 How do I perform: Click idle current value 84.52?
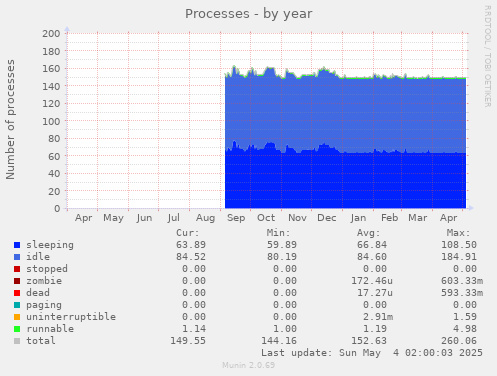coord(191,257)
